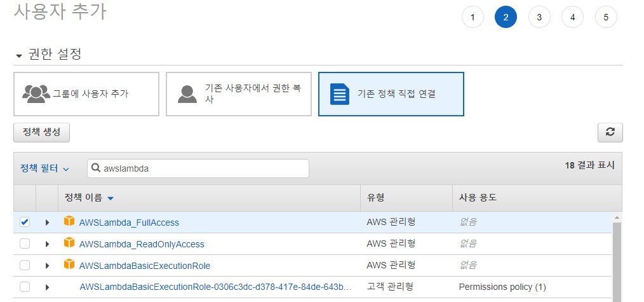The height and width of the screenshot is (302, 644).
Task: Expand the AWSLambda_FullAccess row details arrow
Action: click(x=47, y=223)
